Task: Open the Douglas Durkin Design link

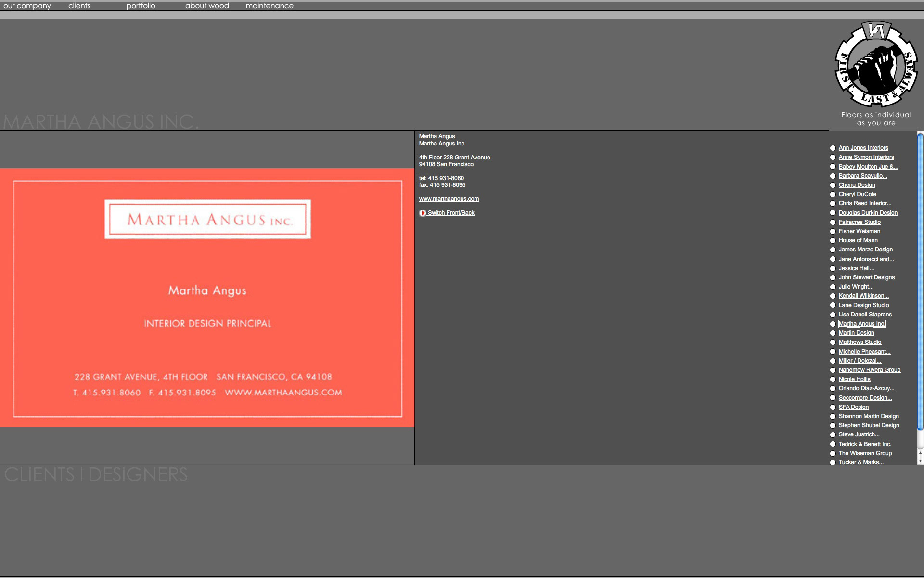Action: click(x=868, y=213)
